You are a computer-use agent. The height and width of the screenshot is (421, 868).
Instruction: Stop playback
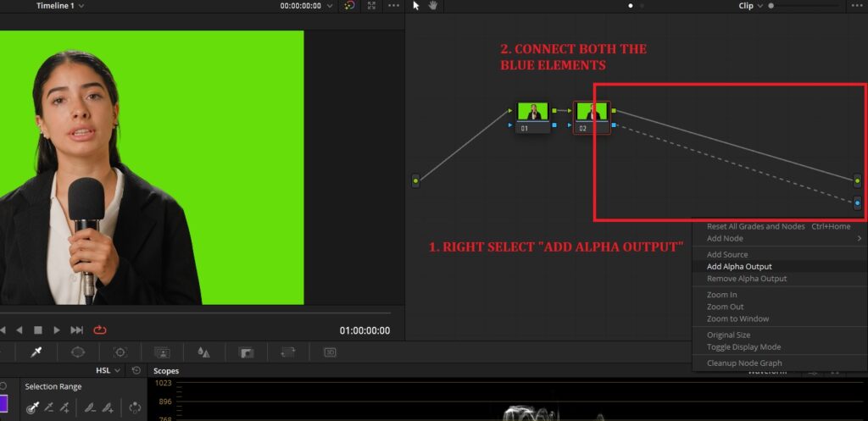(37, 330)
